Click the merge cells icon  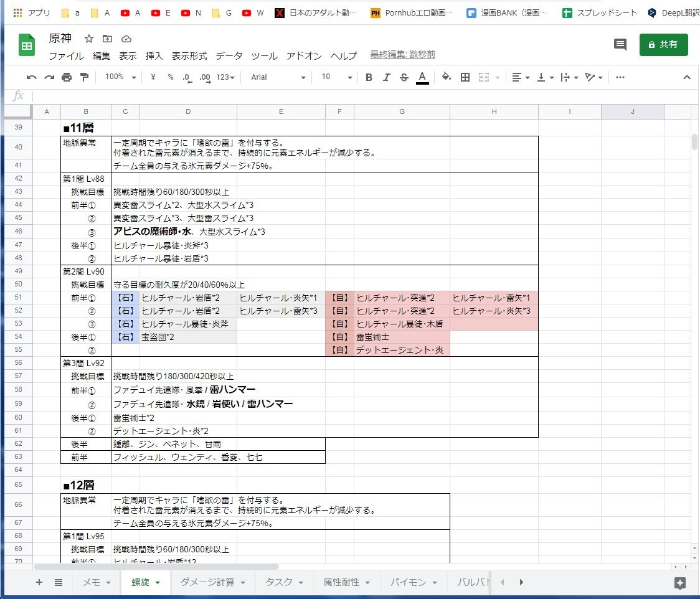tap(484, 77)
